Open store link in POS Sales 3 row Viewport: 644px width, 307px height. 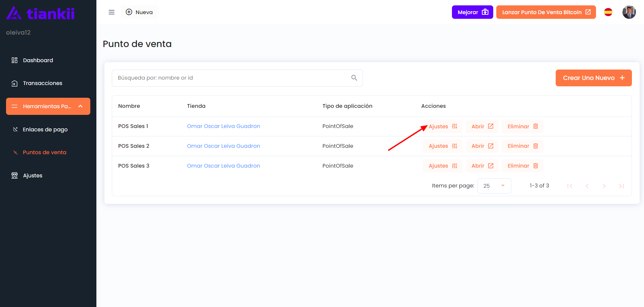224,166
